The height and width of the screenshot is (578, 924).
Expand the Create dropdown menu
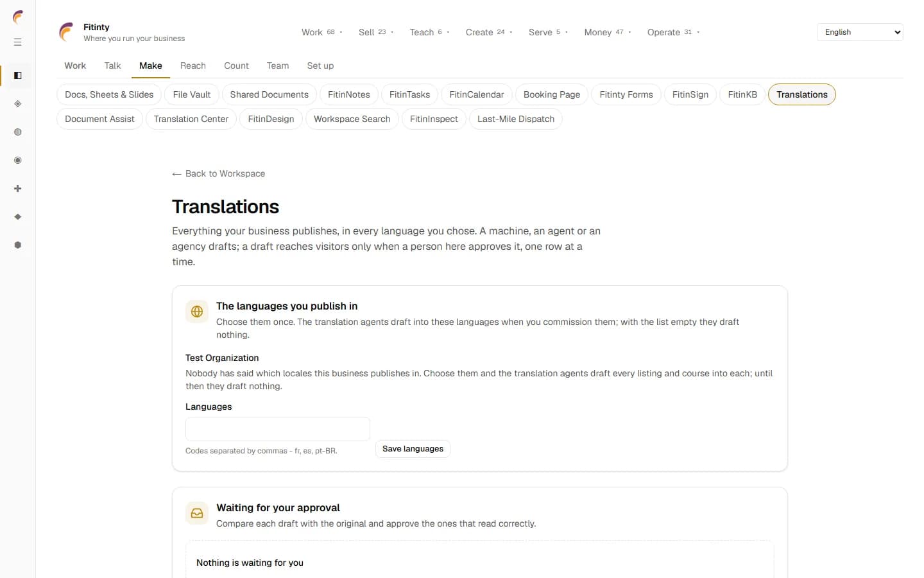[489, 32]
